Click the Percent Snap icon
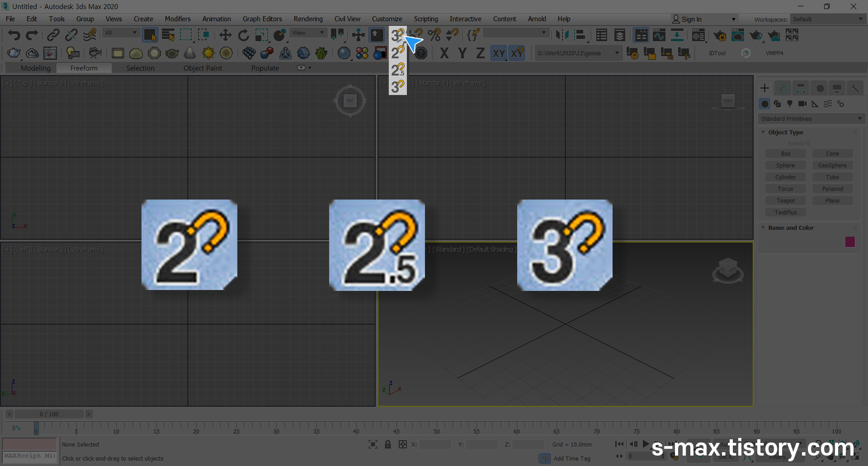 coord(434,35)
